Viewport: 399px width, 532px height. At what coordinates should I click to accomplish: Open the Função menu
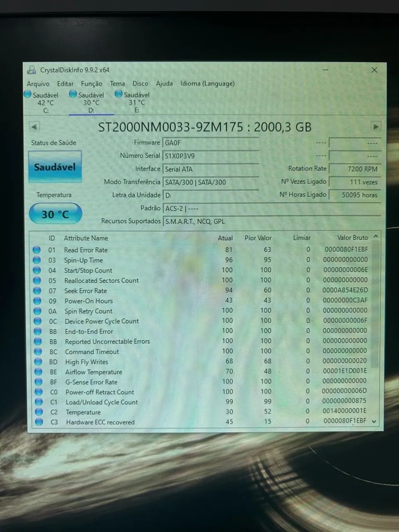pos(91,84)
